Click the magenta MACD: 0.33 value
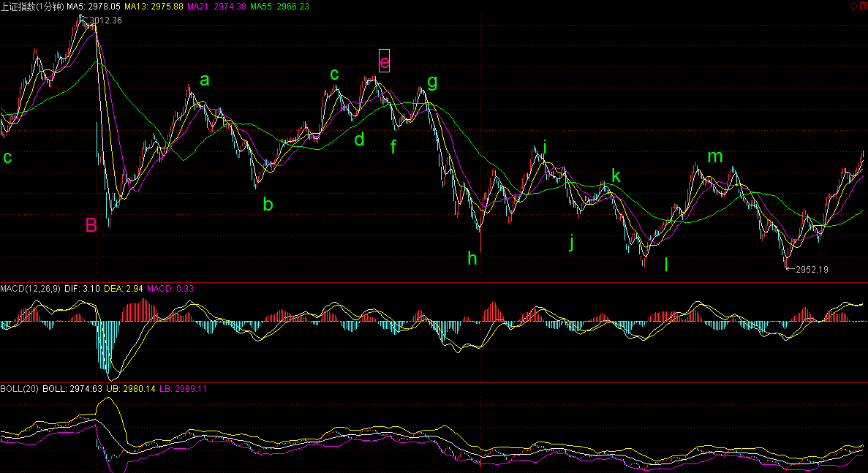Viewport: 868px width, 473px height. pos(170,289)
